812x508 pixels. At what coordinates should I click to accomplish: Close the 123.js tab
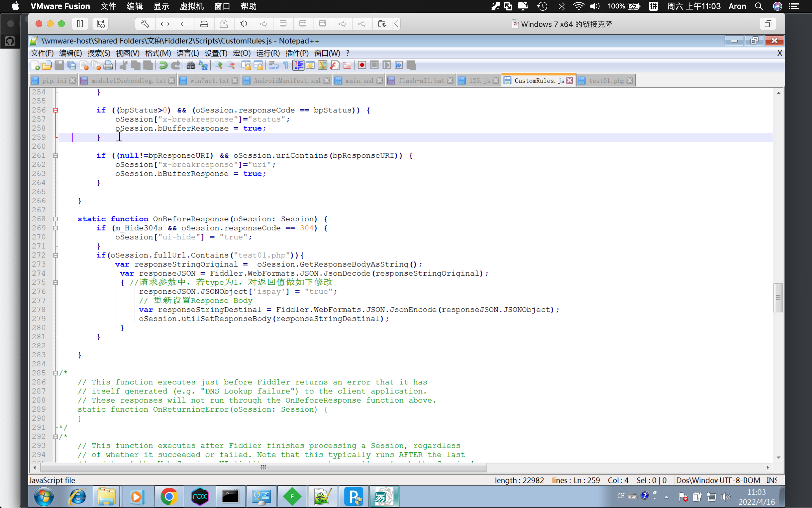496,80
